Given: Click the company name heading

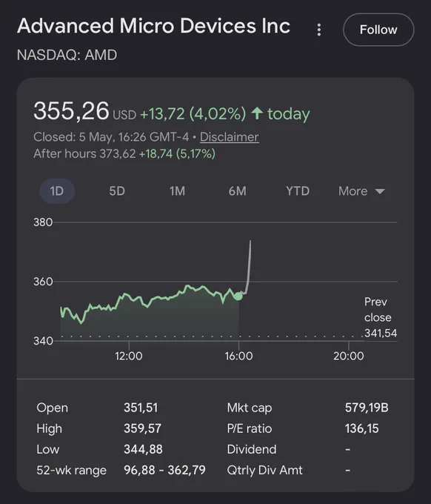Looking at the screenshot, I should coord(153,26).
